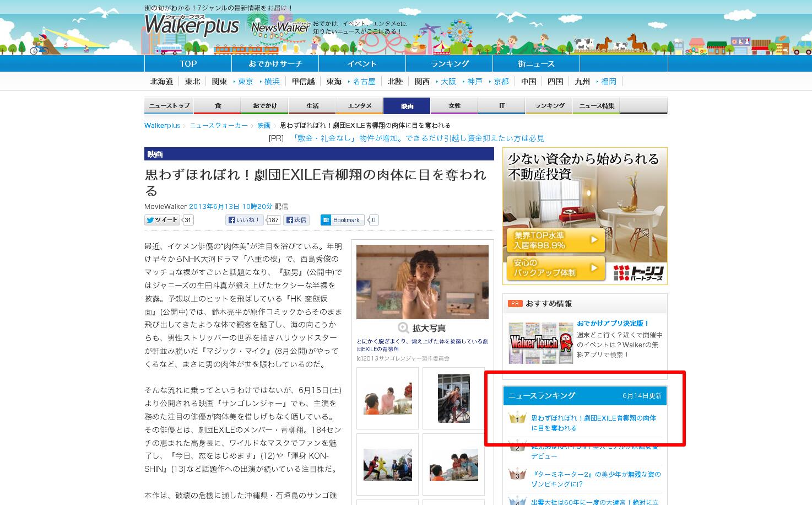Screen dimensions: 812x505
Task: Click the Facebook いいね！ button
Action: 245,220
